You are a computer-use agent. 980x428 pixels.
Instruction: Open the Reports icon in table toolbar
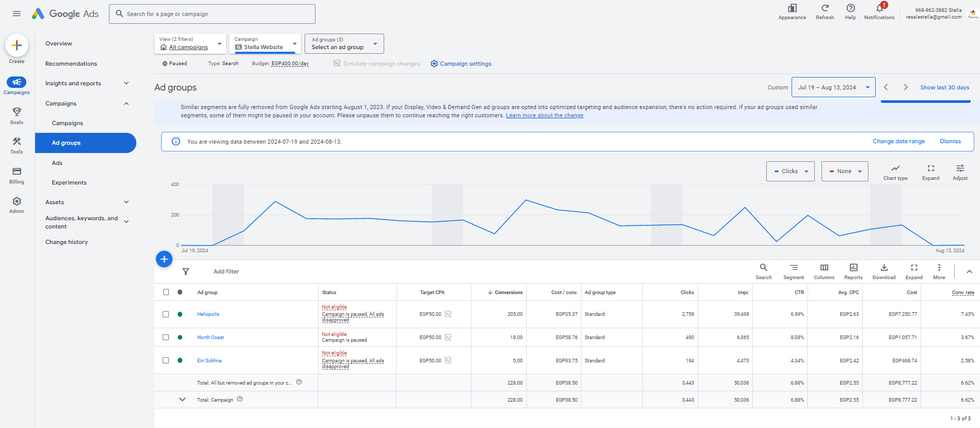(x=853, y=271)
